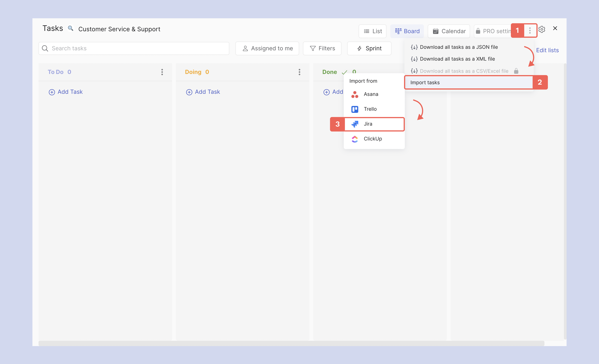The image size is (599, 364).
Task: Click the Trello logo icon
Action: [355, 109]
